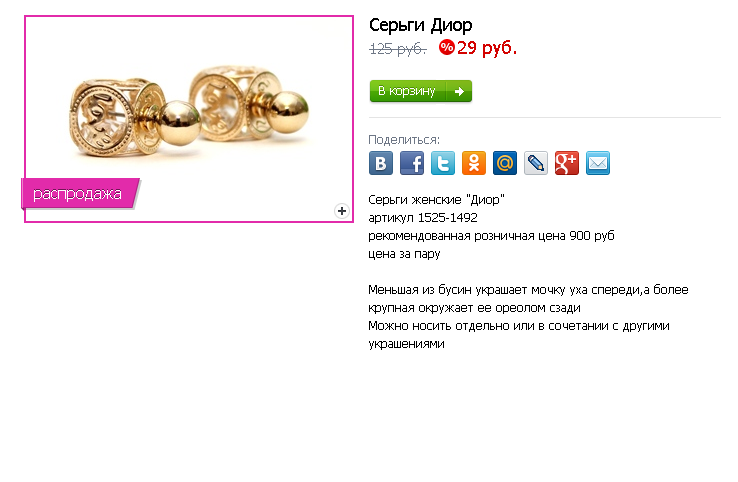
Task: Share on Odnoklassniki with orange icon
Action: [x=474, y=163]
